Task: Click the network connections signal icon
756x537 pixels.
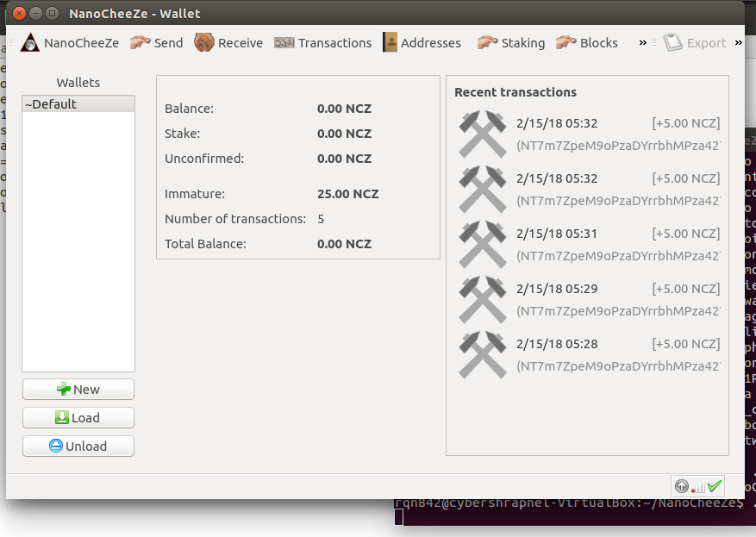Action: pyautogui.click(x=697, y=487)
